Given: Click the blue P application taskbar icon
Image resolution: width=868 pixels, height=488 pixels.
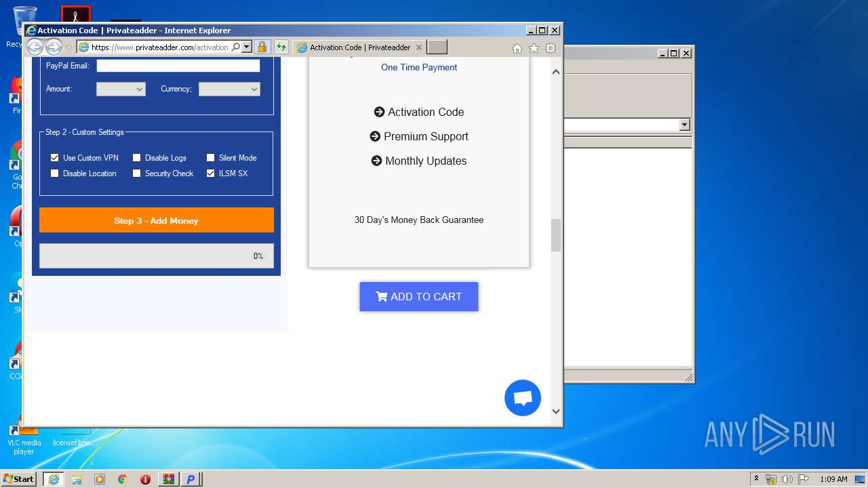Looking at the screenshot, I should [191, 479].
